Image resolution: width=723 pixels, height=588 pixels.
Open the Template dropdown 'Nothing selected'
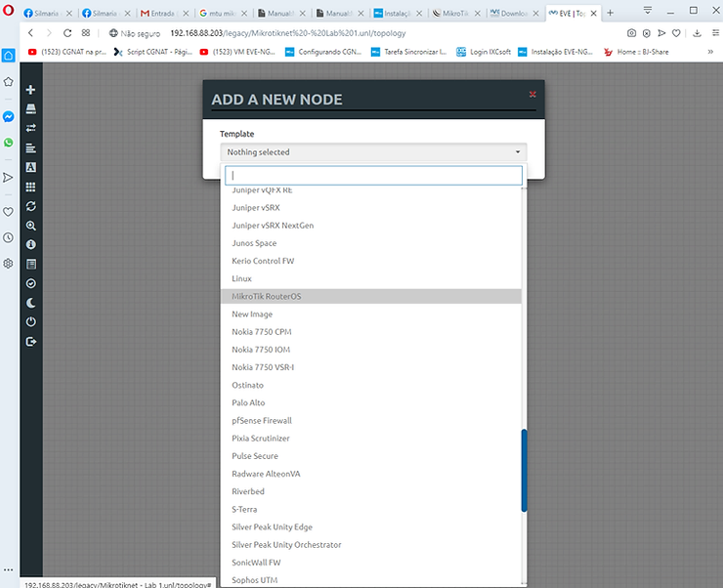click(x=373, y=152)
